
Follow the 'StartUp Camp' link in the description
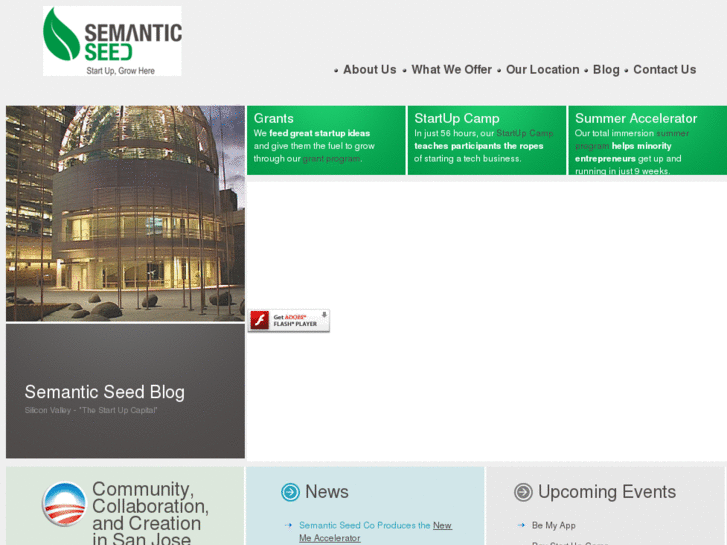click(x=525, y=133)
